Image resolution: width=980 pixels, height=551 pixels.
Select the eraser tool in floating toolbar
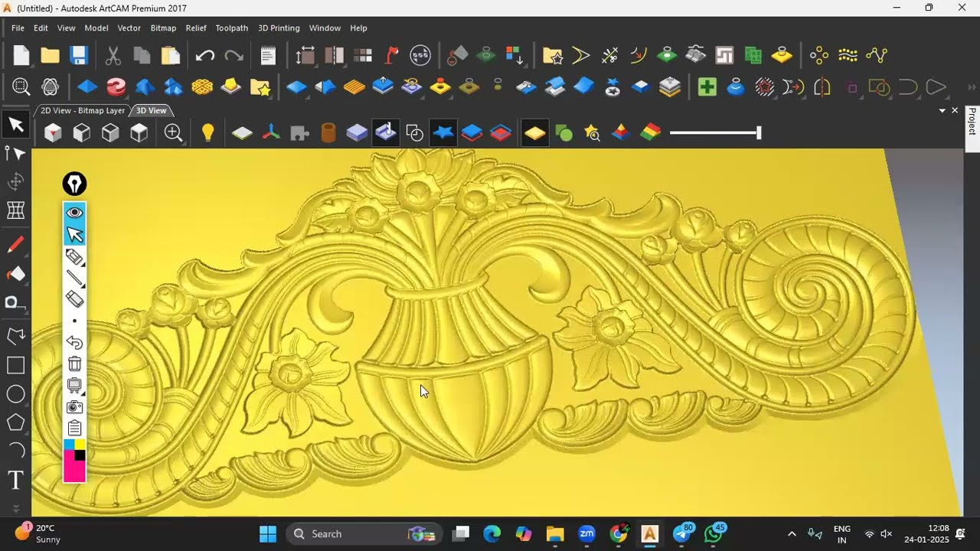tap(74, 299)
